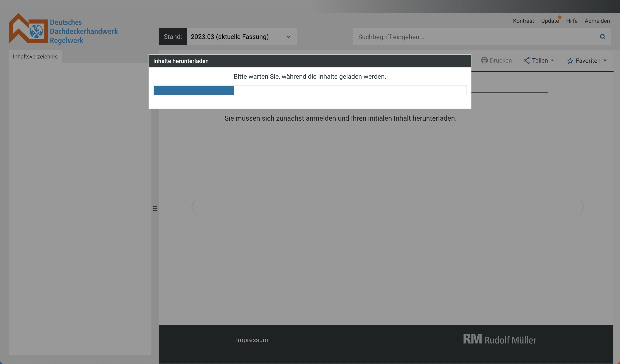Open the Stand version dropdown
Viewport: 620px width, 364px height.
point(241,37)
